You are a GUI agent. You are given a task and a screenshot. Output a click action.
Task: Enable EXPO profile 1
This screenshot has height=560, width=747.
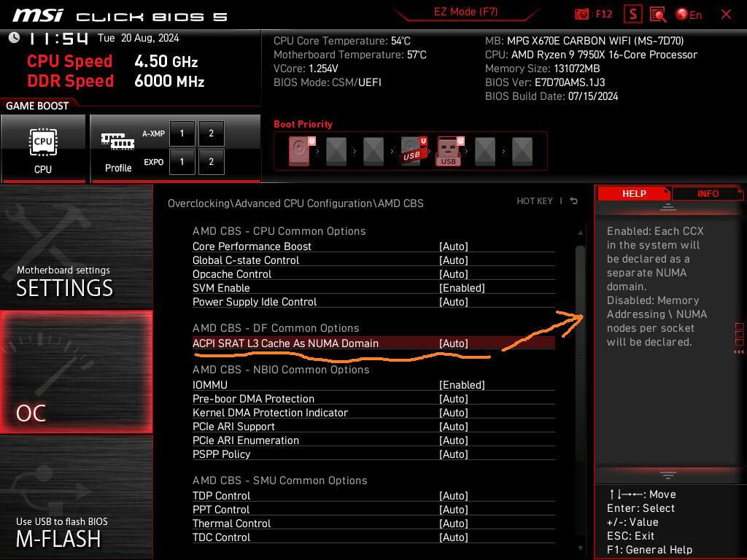(x=182, y=162)
